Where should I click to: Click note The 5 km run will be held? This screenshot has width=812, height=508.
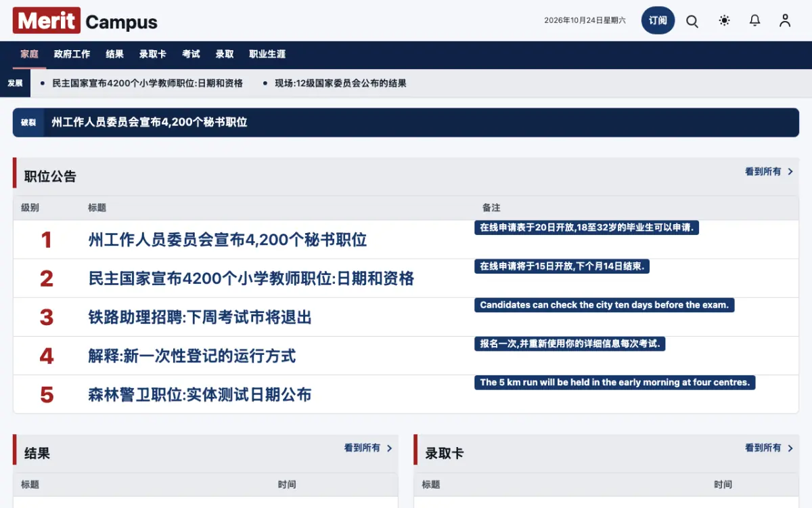point(614,382)
